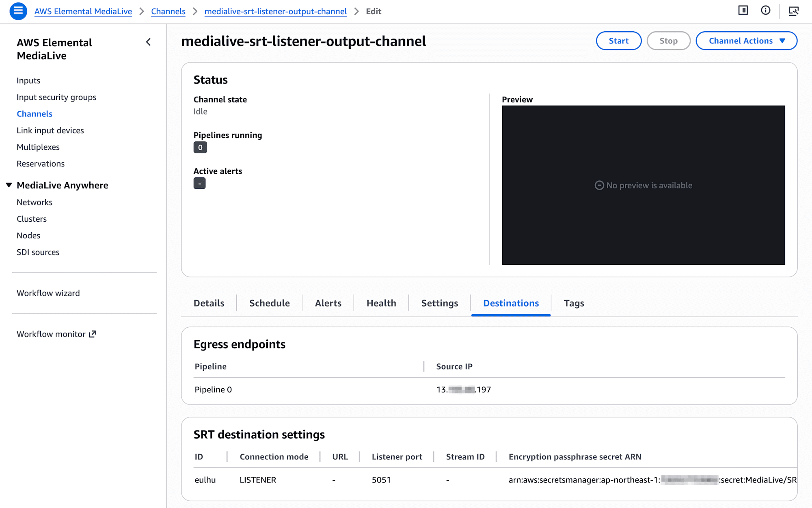Go to Input security groups
This screenshot has width=812, height=508.
(56, 97)
